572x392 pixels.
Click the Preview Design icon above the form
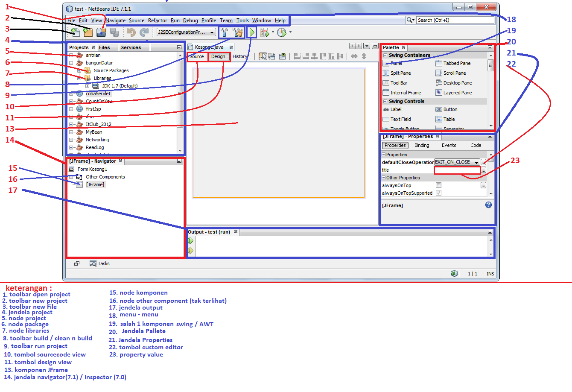(282, 56)
